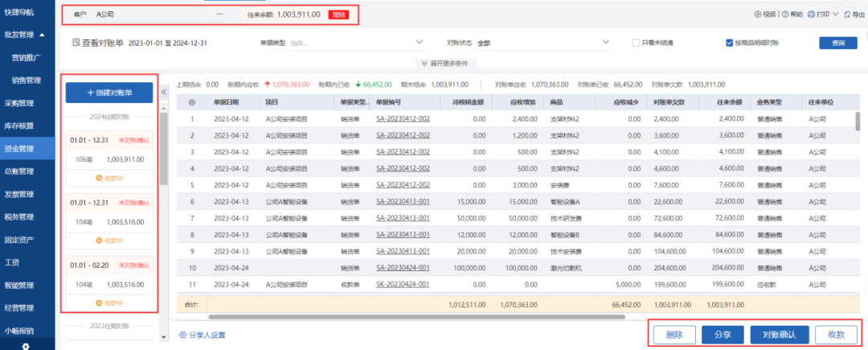Click the 往来余额 column header
This screenshot has width=868, height=350.
[725, 102]
